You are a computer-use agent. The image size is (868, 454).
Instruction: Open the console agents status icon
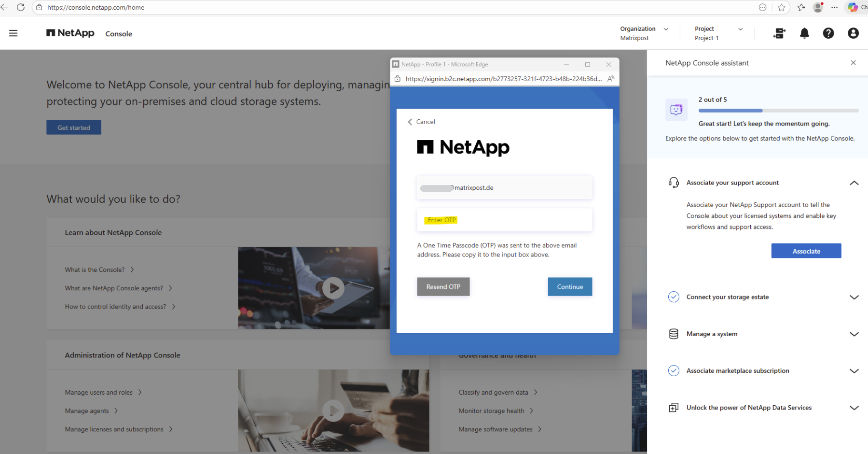pyautogui.click(x=779, y=33)
